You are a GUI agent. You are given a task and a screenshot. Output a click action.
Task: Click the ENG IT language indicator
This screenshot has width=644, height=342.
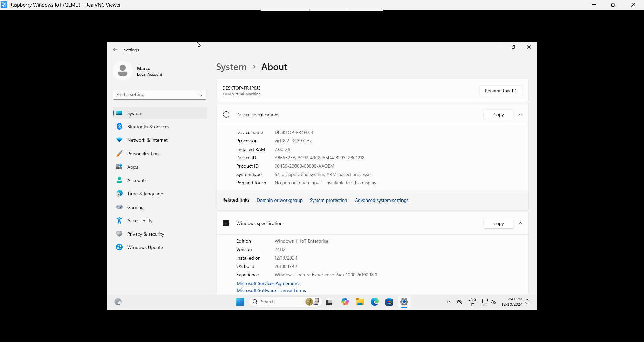tap(472, 302)
